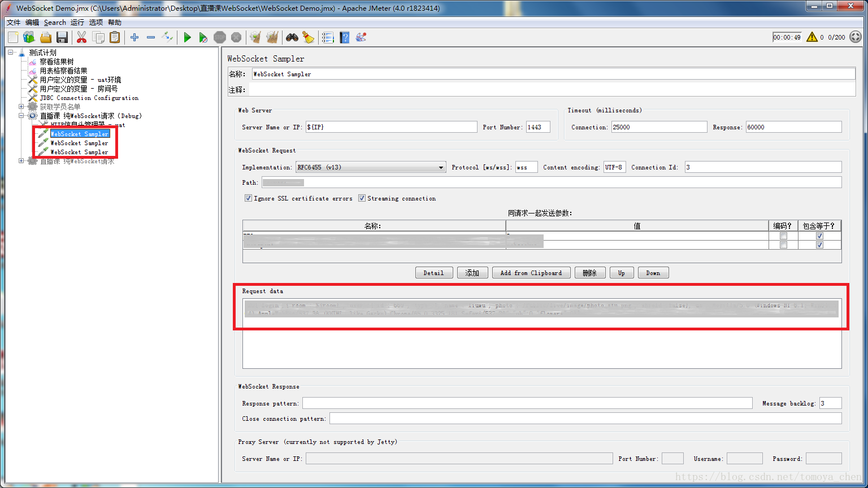
Task: Collapse the 测试计划 root node
Action: (x=11, y=53)
